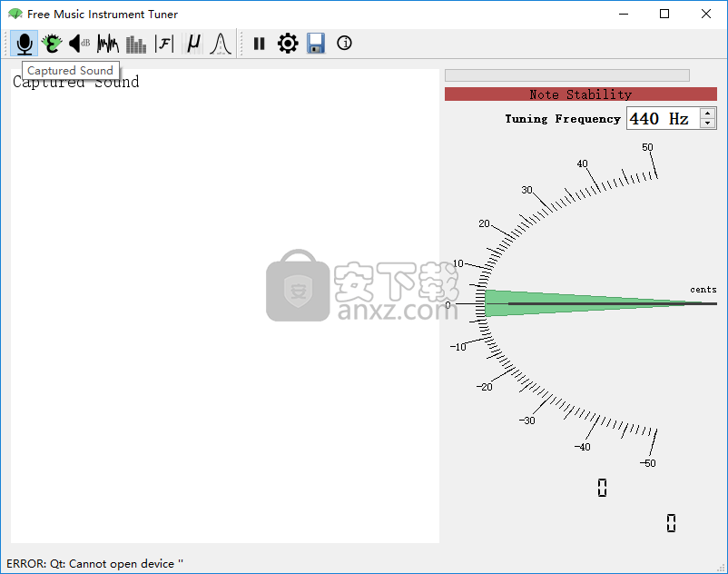
Task: Show the bell curve distribution view
Action: 221,44
